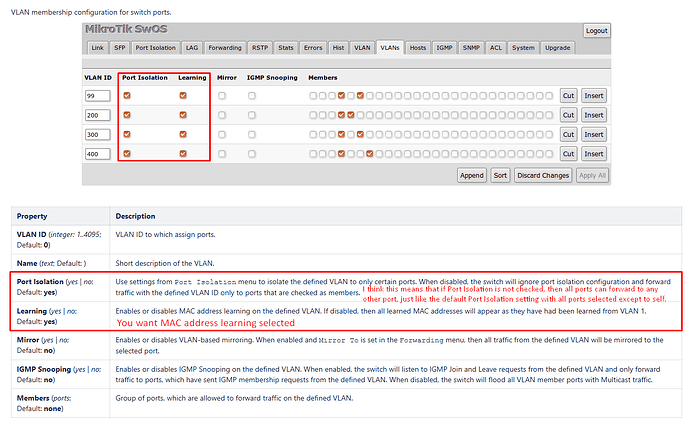Uncheck Learning for VLAN 300
Viewport: 690px width, 421px height.
[x=183, y=134]
